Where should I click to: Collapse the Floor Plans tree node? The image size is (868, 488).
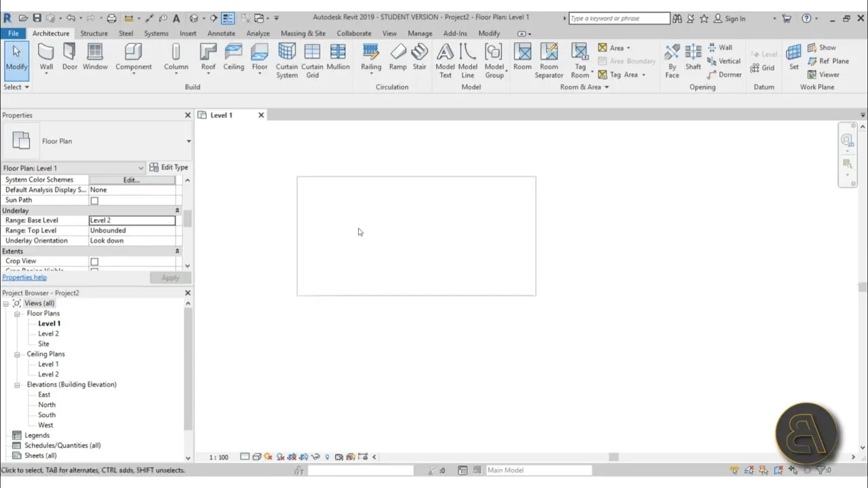pyautogui.click(x=18, y=314)
